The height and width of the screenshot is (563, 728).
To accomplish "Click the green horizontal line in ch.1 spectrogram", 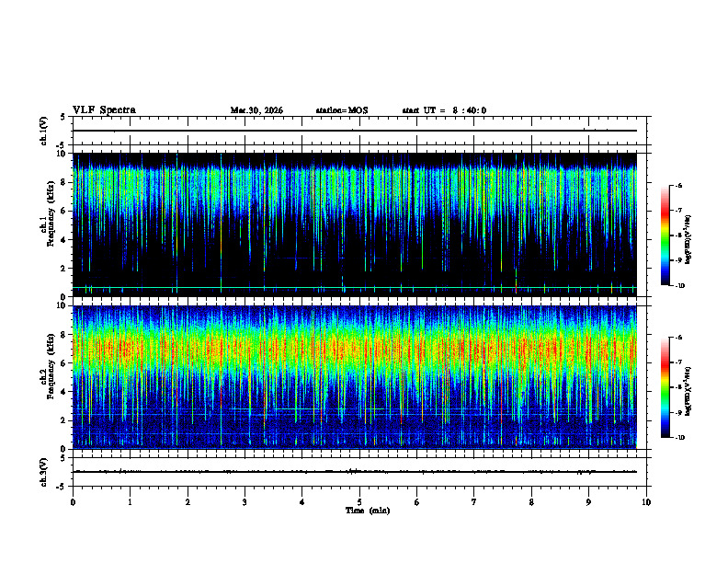I will pos(355,288).
